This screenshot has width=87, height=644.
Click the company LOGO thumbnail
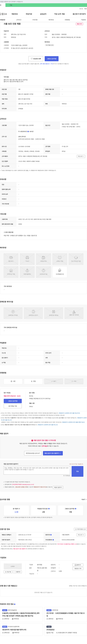point(13,566)
